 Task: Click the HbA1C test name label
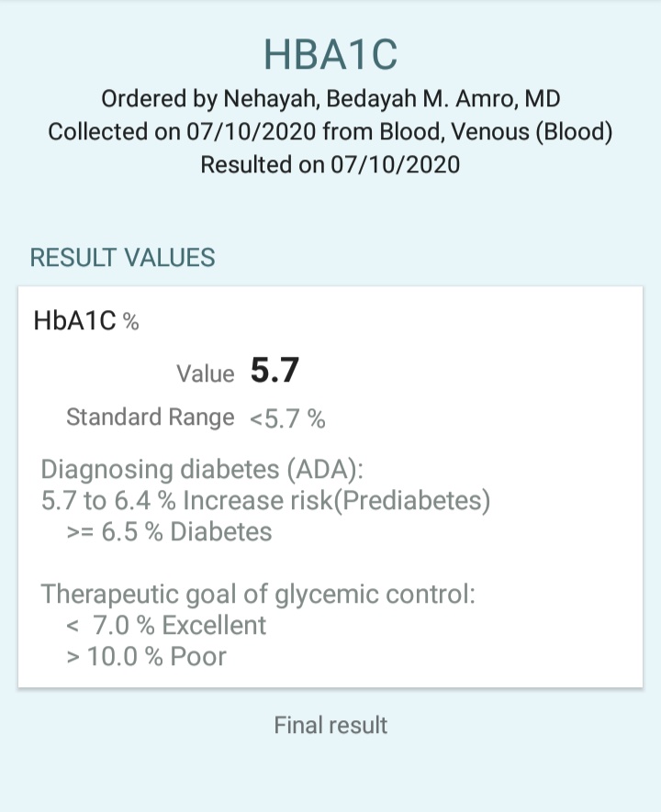[74, 321]
